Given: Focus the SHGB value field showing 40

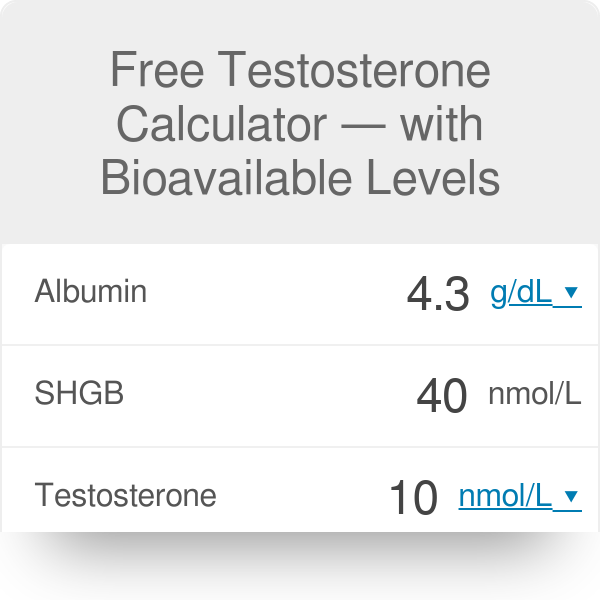Looking at the screenshot, I should [441, 396].
